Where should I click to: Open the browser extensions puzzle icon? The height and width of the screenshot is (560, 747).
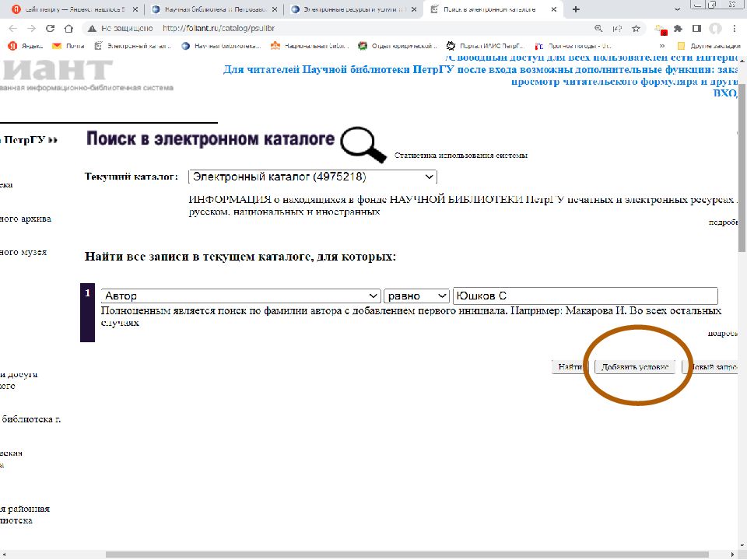(678, 28)
